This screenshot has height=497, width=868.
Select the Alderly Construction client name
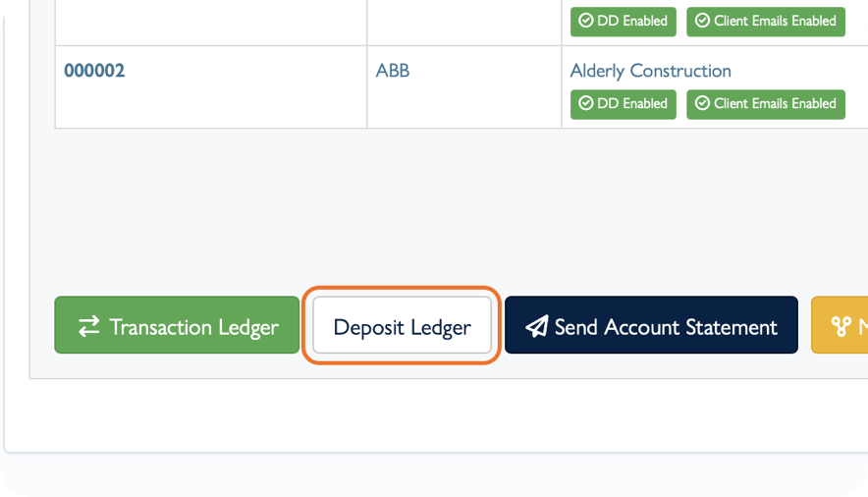pyautogui.click(x=650, y=71)
